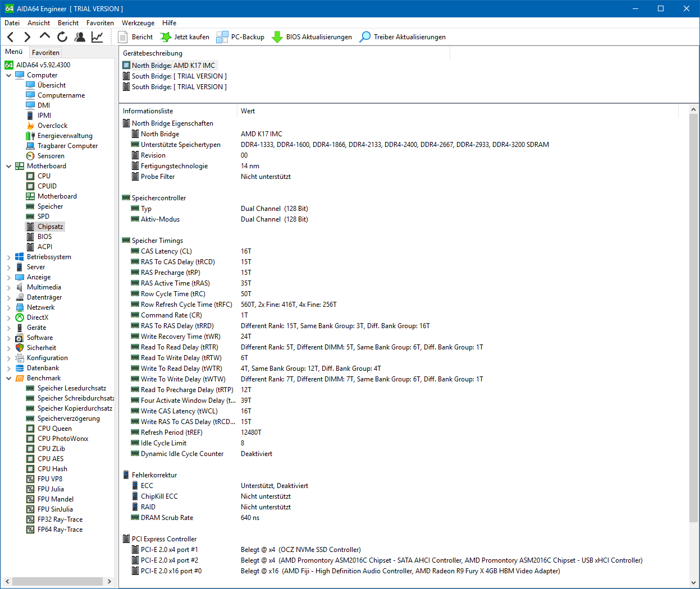This screenshot has height=589, width=700.
Task: Open the Werkzeuge menu
Action: (x=138, y=23)
